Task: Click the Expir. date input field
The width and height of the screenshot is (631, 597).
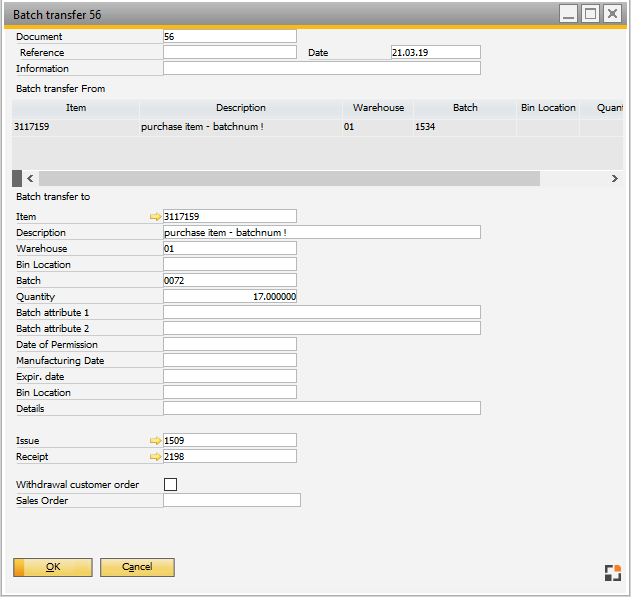Action: point(230,377)
